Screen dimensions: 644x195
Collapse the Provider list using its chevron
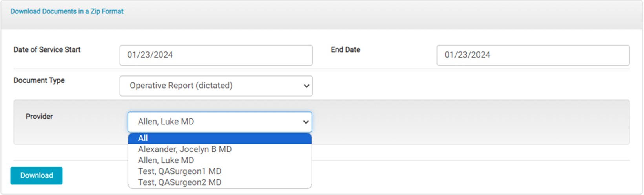point(306,122)
